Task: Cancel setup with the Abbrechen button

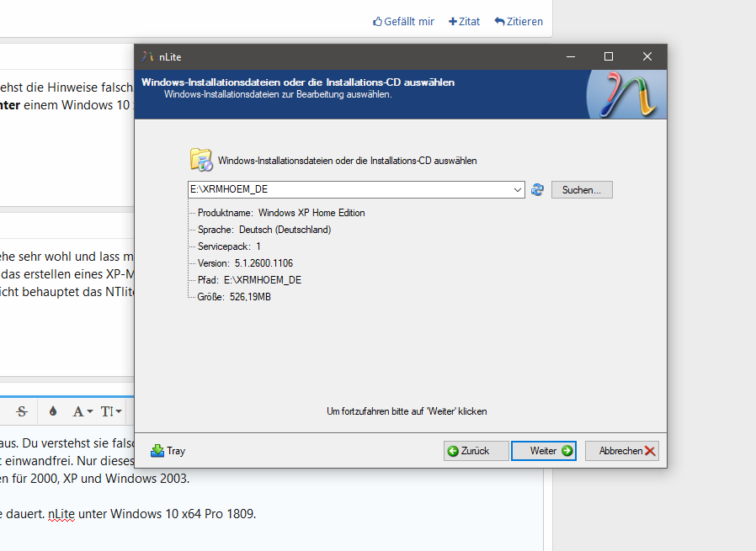Action: [622, 451]
